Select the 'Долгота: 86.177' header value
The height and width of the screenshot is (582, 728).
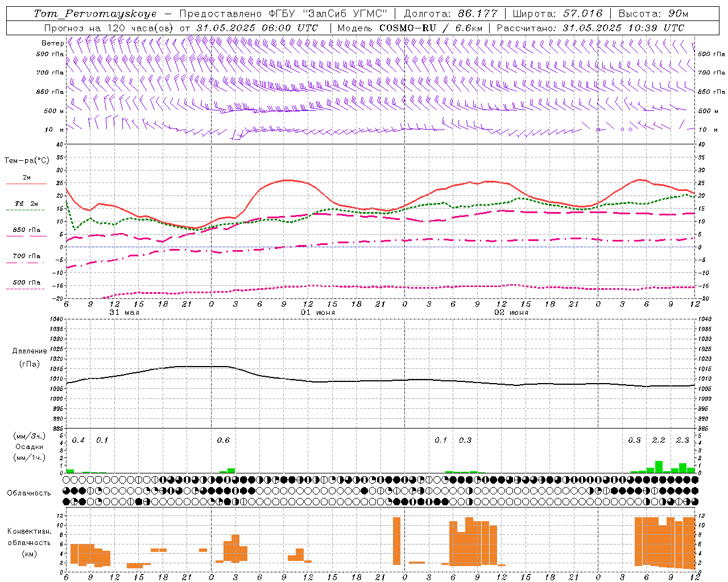pyautogui.click(x=450, y=14)
